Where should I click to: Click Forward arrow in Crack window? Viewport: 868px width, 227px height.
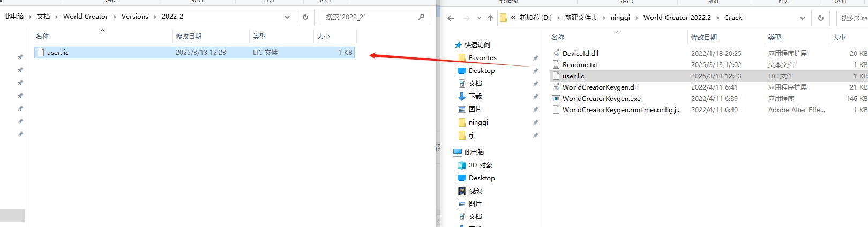(x=467, y=18)
